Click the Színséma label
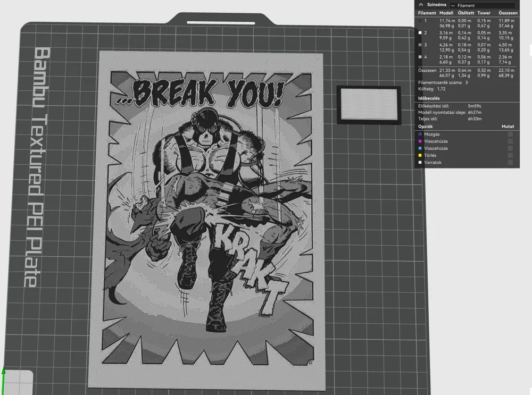532x395 pixels. coord(436,5)
